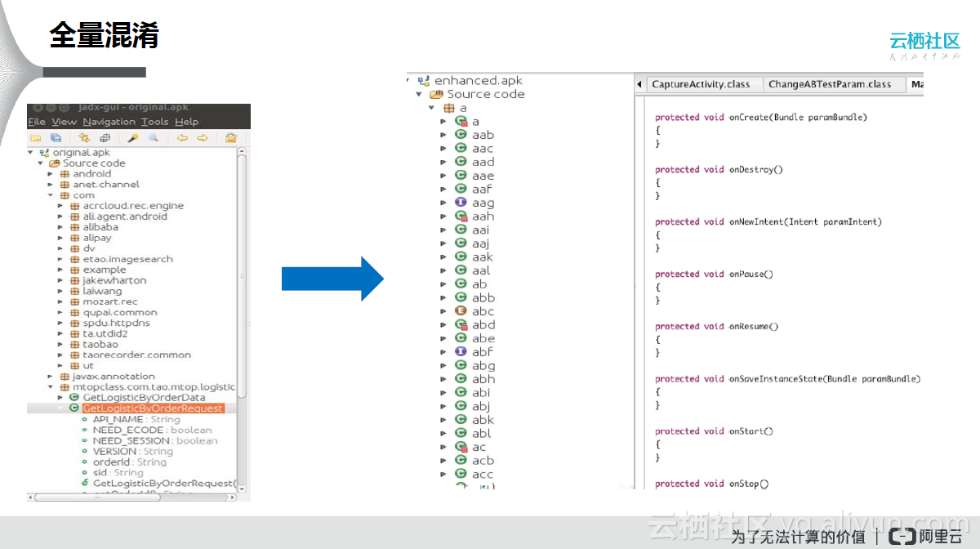980x549 pixels.
Task: Click the enum icon beside abc
Action: click(x=461, y=311)
